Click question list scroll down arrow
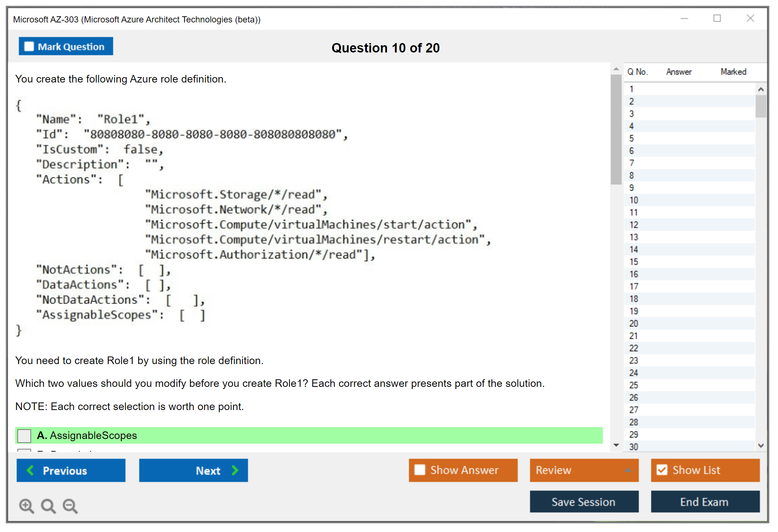 tap(761, 446)
